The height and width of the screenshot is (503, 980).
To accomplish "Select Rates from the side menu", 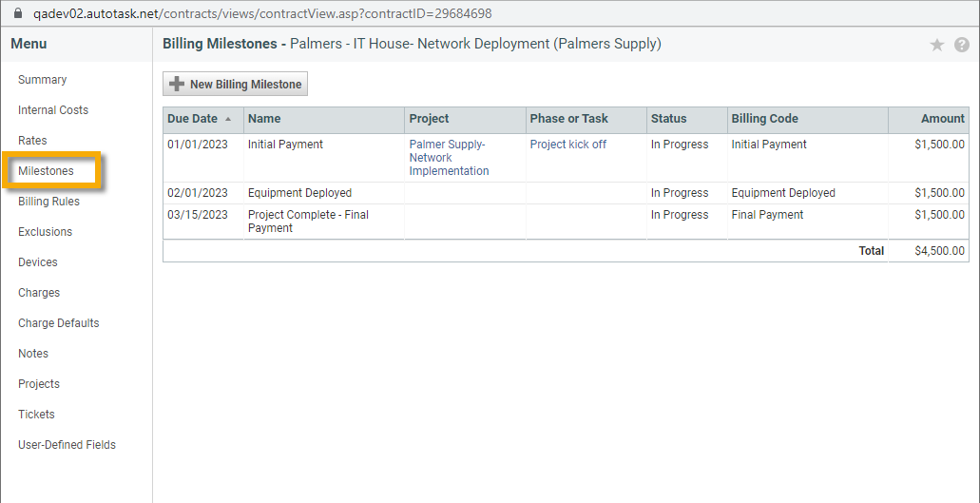I will coord(32,141).
